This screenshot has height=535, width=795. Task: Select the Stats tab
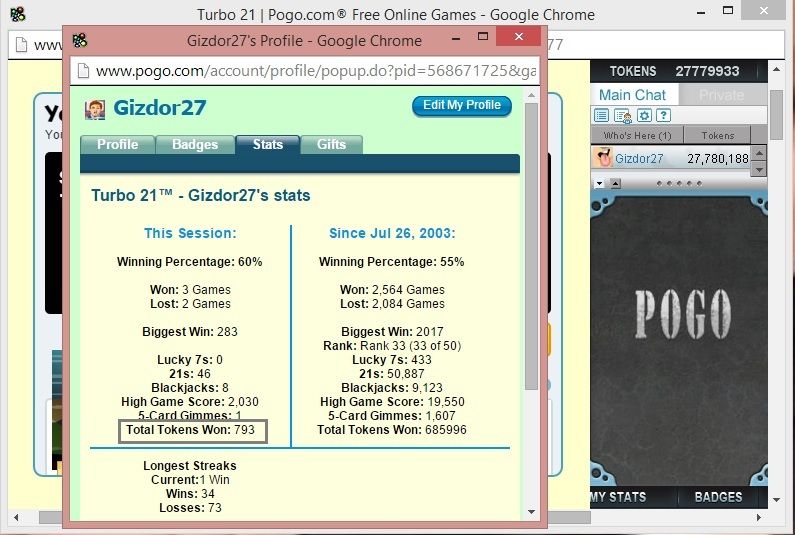268,145
